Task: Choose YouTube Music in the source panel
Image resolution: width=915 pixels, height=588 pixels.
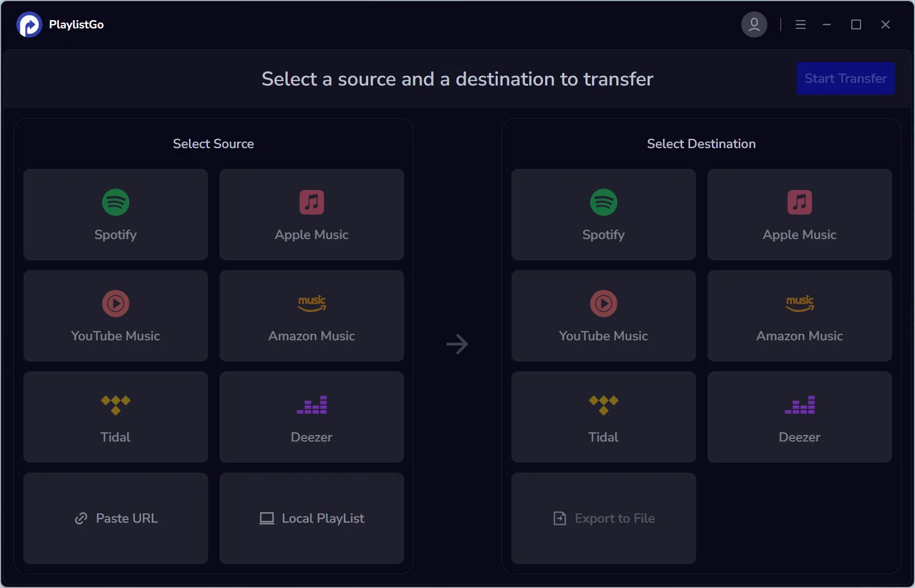Action: [115, 316]
